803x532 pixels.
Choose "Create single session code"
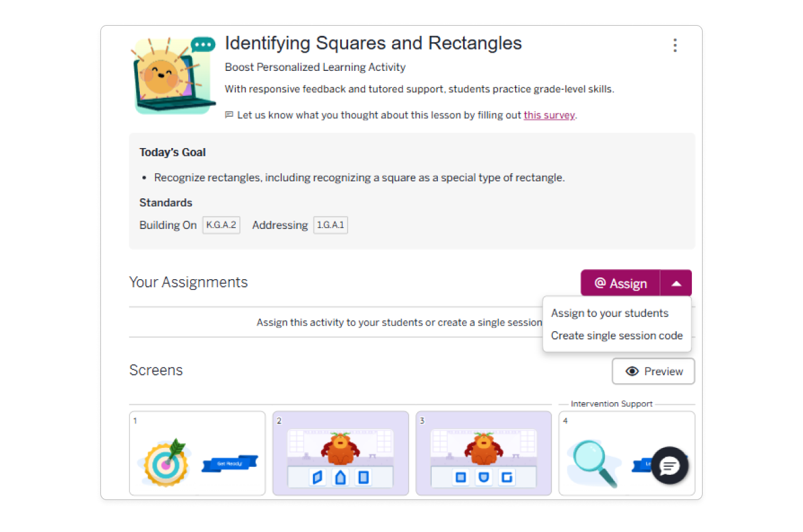(x=617, y=336)
